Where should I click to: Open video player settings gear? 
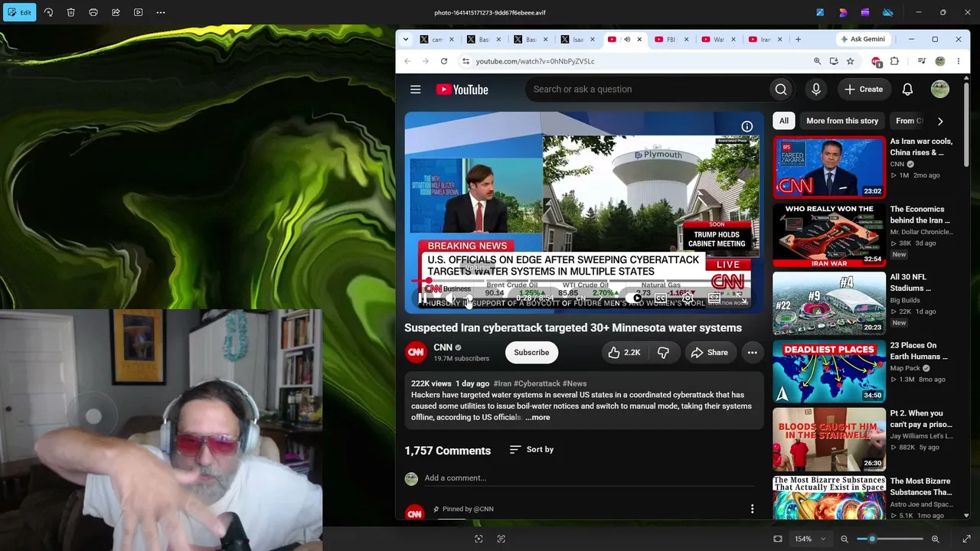pos(688,298)
